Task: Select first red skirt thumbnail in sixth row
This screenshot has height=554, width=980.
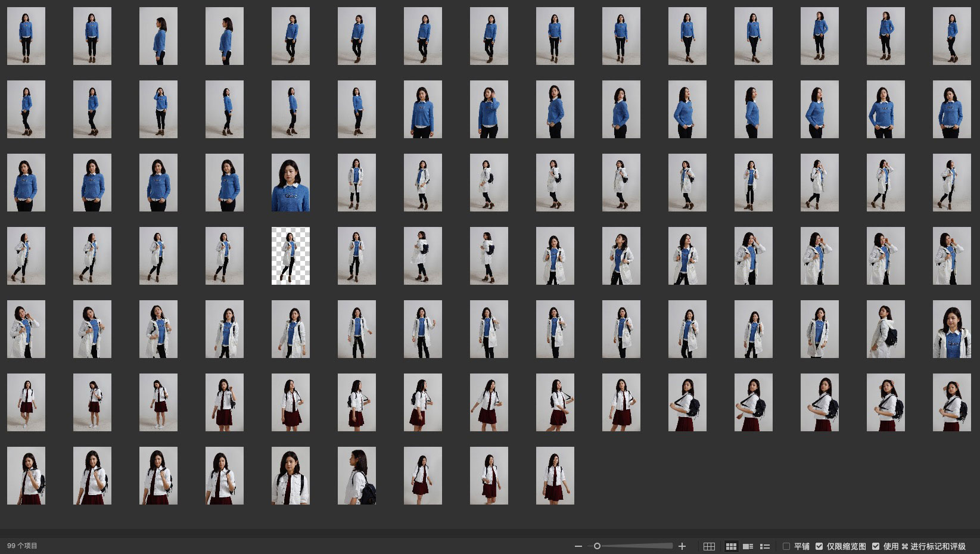Action: [x=26, y=402]
